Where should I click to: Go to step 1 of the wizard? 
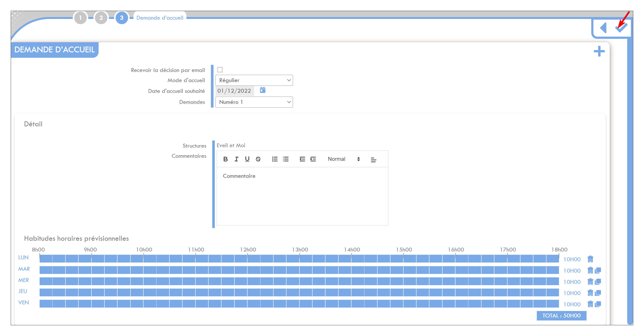80,18
